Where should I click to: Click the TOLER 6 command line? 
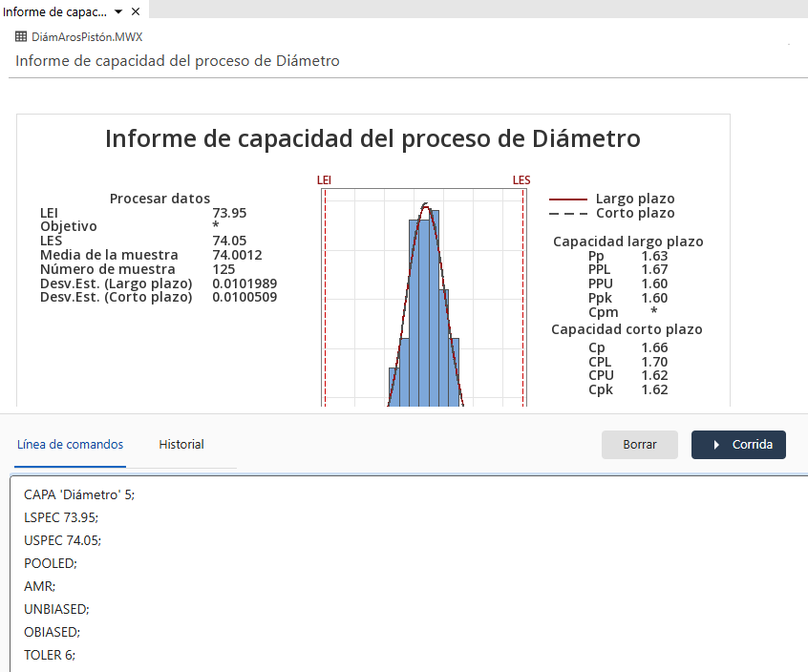coord(48,655)
